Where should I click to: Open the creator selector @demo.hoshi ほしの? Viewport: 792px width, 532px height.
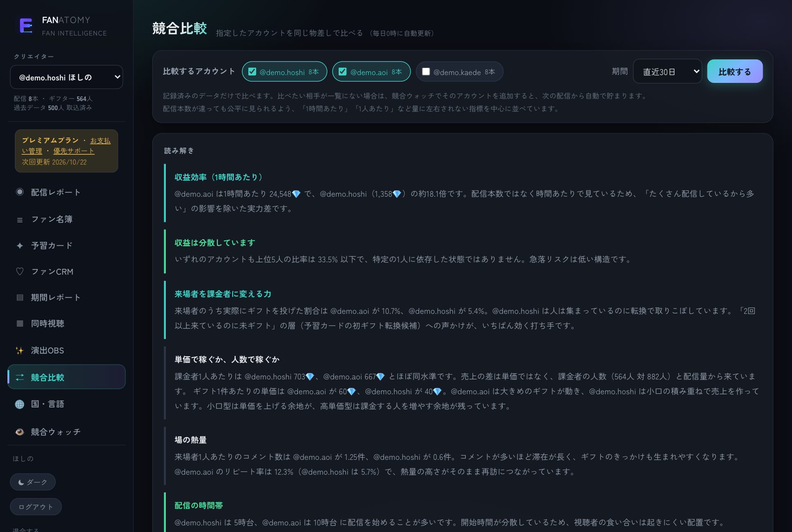point(66,77)
